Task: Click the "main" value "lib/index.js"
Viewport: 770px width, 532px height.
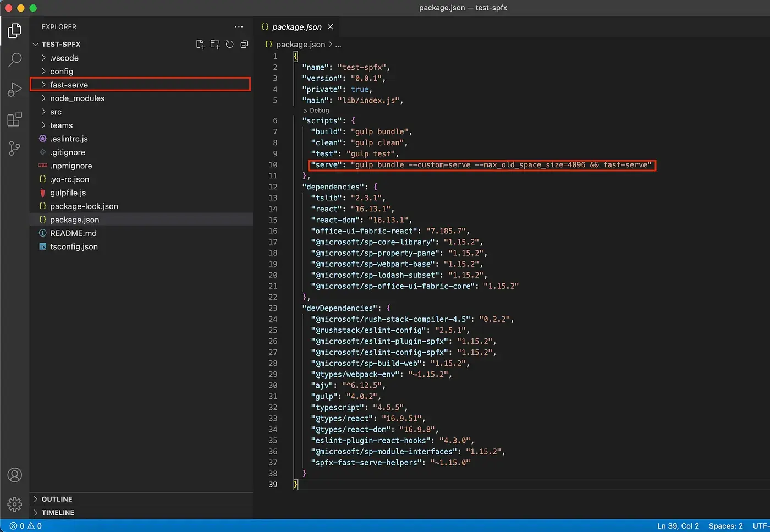Action: (368, 101)
